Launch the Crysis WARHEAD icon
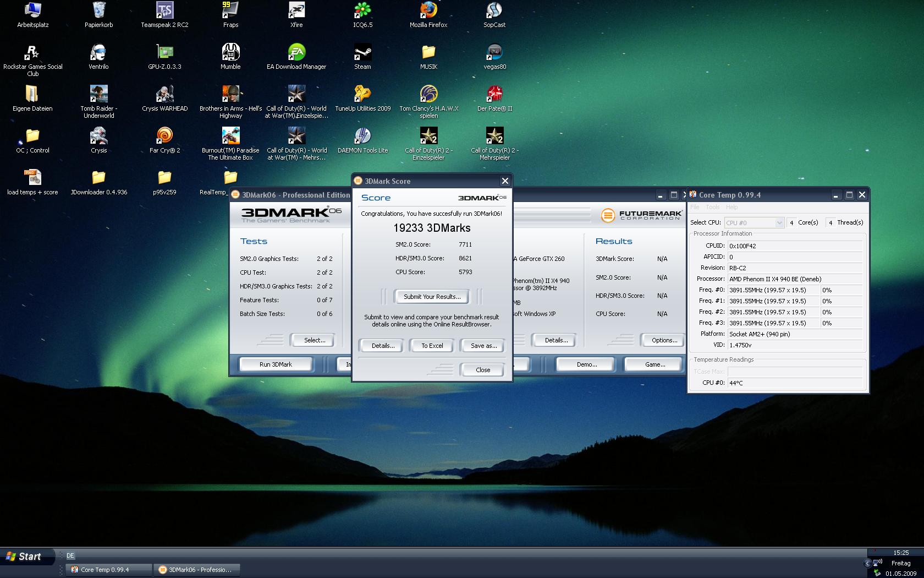 [164, 98]
